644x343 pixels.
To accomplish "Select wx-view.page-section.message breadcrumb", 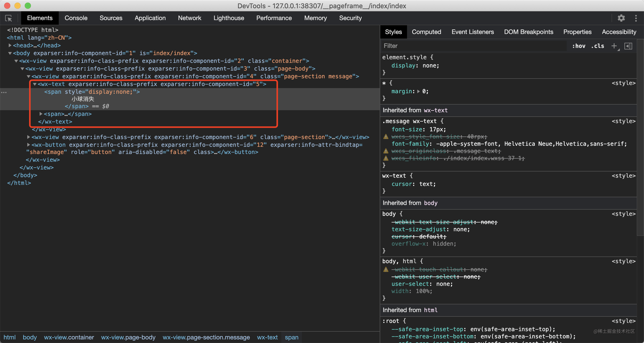I will 206,337.
